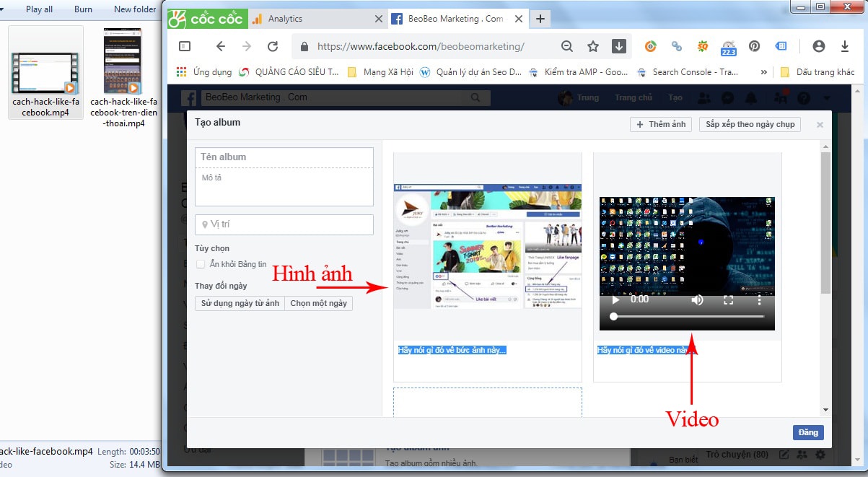Mute the uploaded video's speaker icon

click(697, 299)
